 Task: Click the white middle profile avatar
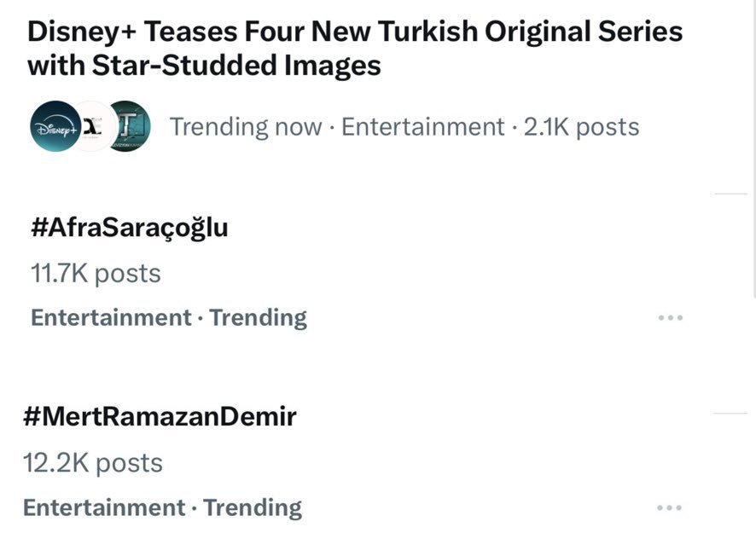click(92, 126)
